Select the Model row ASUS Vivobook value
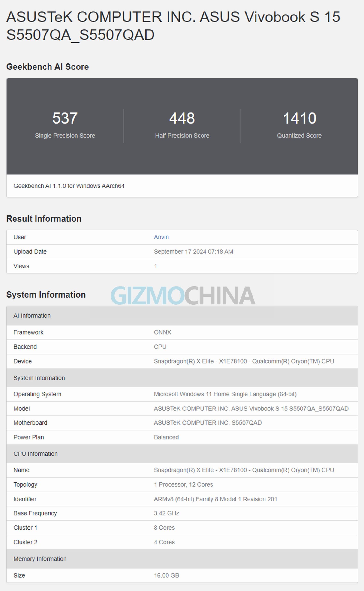The image size is (364, 591). pyautogui.click(x=251, y=409)
